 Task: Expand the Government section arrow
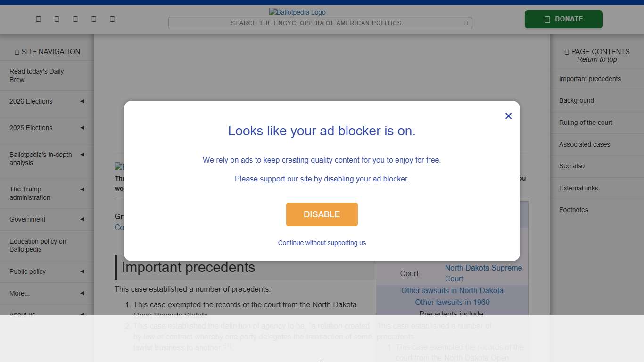[82, 219]
